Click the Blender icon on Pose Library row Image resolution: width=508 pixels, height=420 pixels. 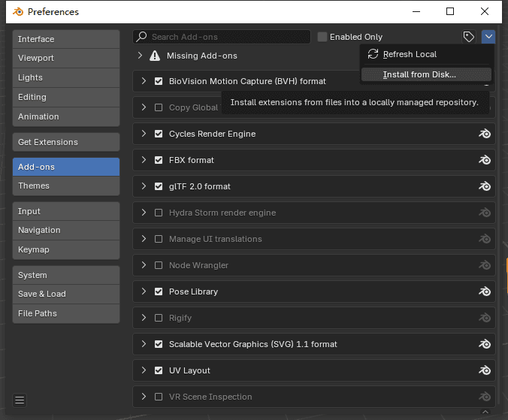point(485,292)
